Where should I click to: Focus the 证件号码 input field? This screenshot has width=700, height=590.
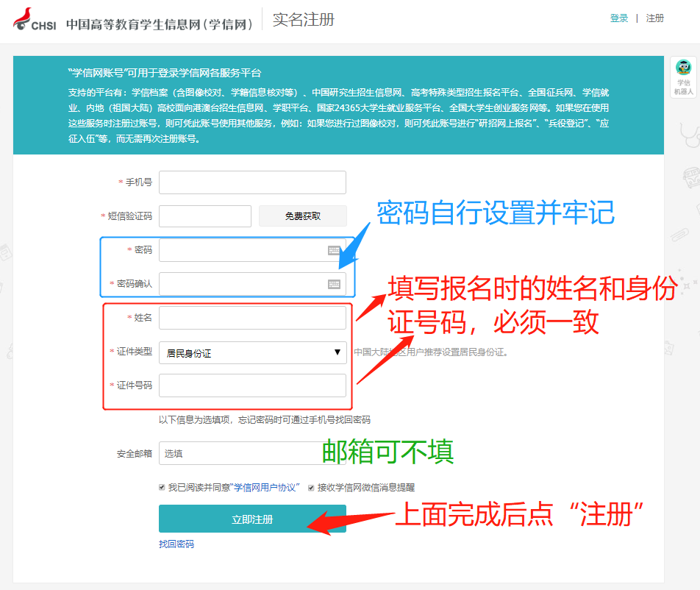[x=253, y=385]
